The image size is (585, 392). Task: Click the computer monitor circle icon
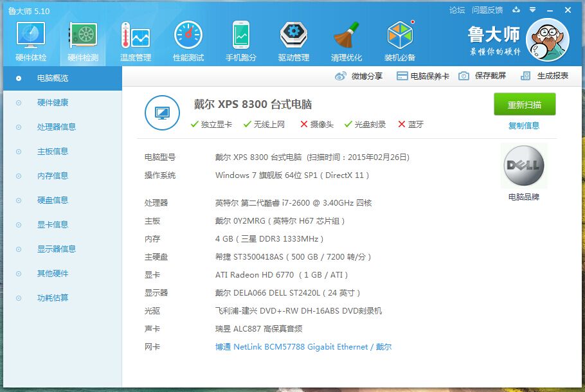tap(162, 112)
